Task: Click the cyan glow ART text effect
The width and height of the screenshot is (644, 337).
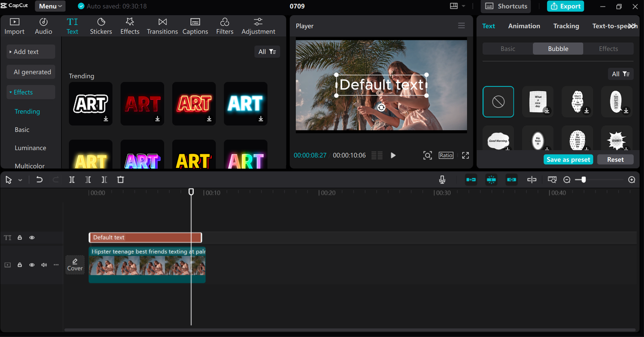Action: [246, 104]
